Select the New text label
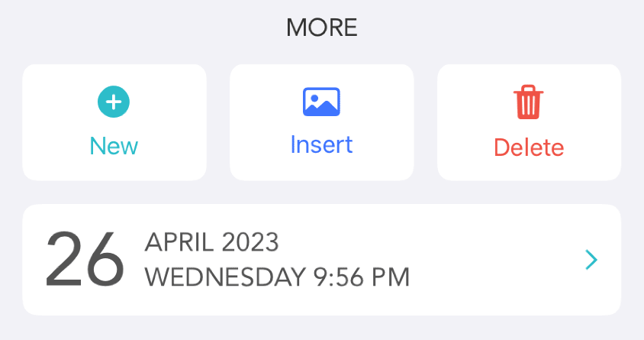Screen dimensions: 644x340 point(114,146)
